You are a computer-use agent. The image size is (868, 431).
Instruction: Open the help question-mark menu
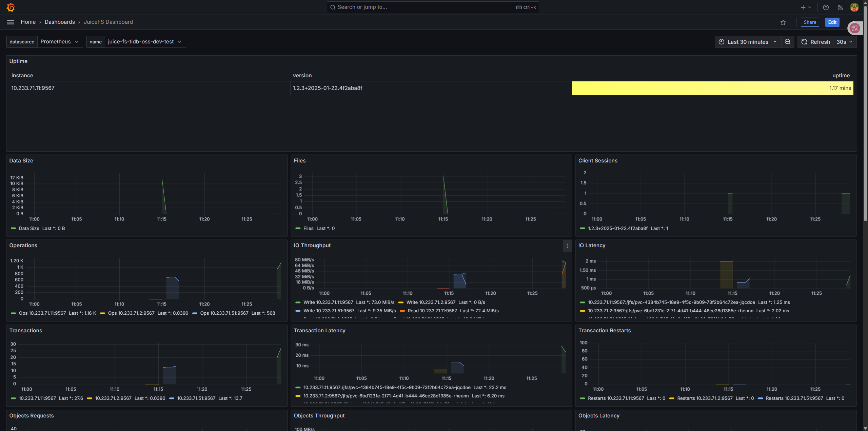point(826,7)
